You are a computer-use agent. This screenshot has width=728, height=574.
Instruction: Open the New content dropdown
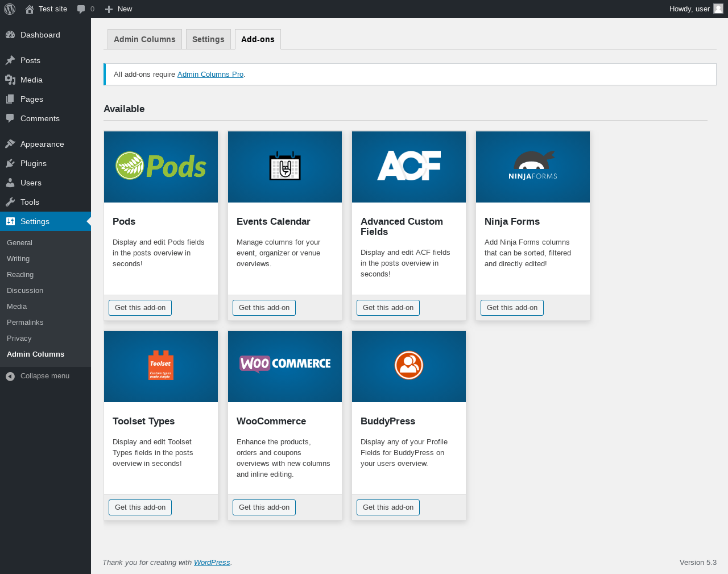[x=118, y=9]
